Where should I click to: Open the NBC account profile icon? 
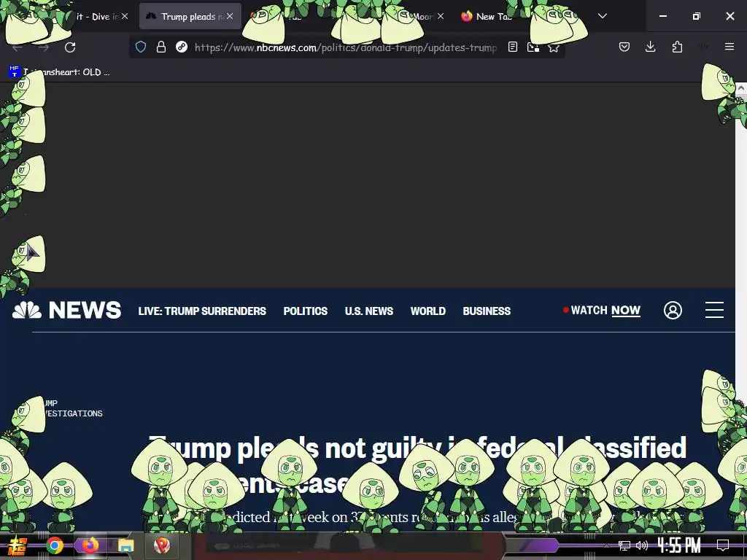(673, 311)
